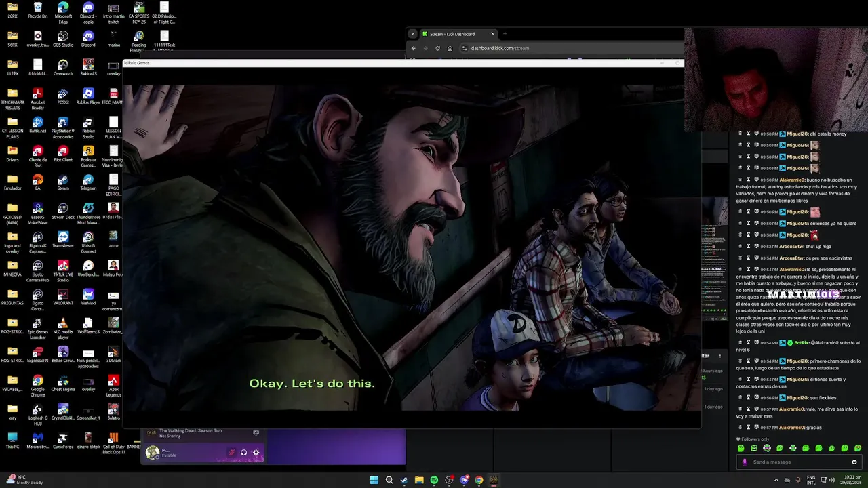
Task: Launch Stream Deck desktop shortcut
Action: coord(63,210)
